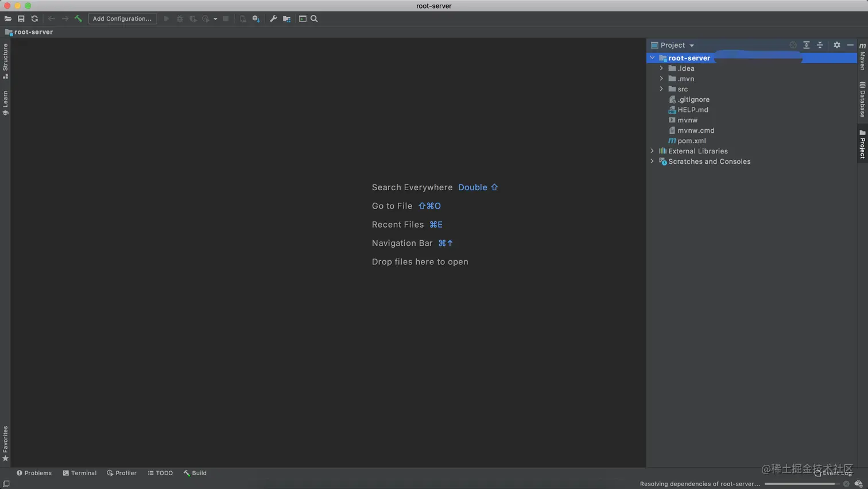868x489 pixels.
Task: Expand the .mvn folder
Action: coord(661,79)
